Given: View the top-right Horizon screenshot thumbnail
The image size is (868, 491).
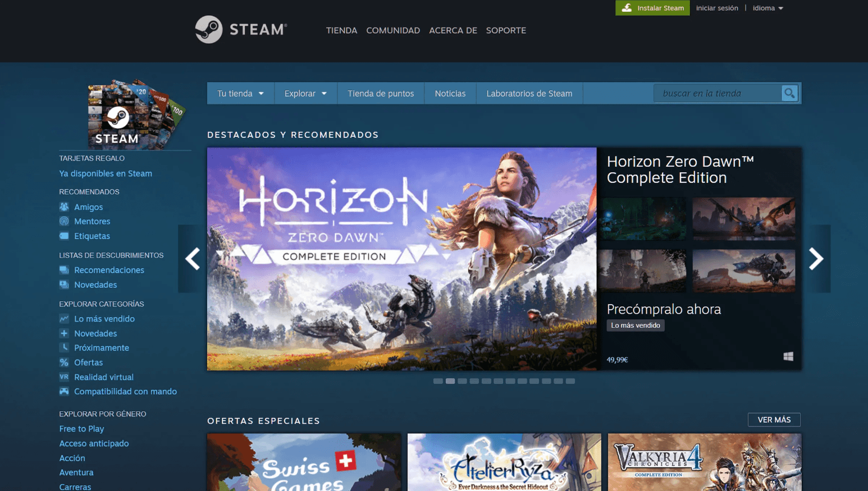Looking at the screenshot, I should 743,218.
